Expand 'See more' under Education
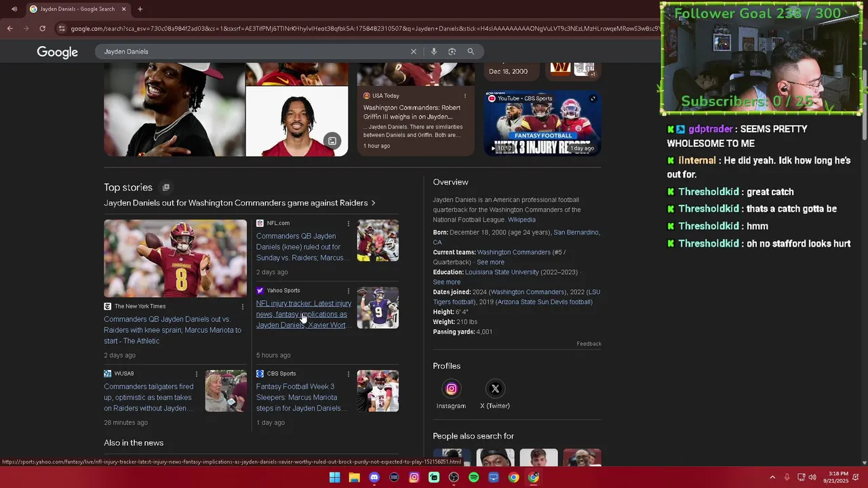Image resolution: width=868 pixels, height=488 pixels. tap(446, 282)
